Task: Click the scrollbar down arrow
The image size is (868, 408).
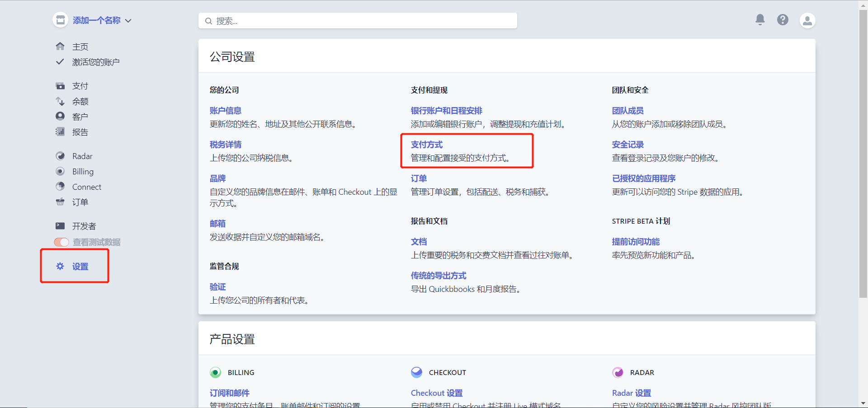Action: point(863,403)
